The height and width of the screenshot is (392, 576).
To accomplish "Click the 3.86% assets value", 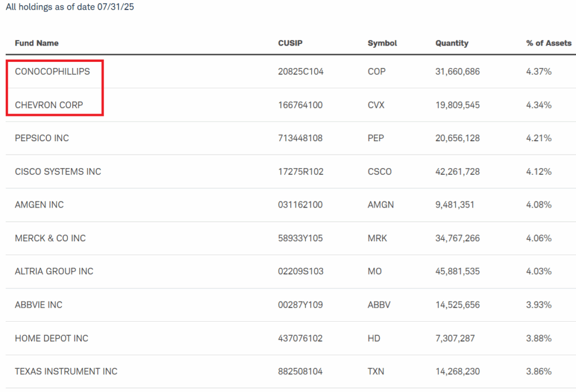I will click(x=539, y=371).
